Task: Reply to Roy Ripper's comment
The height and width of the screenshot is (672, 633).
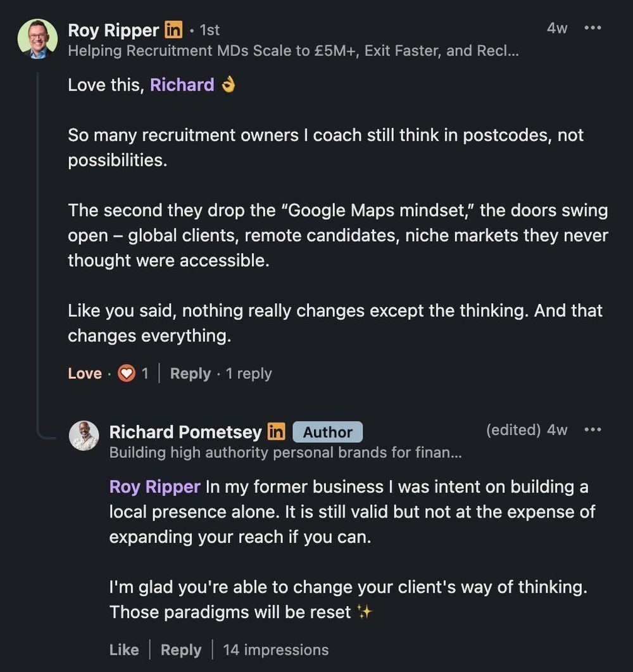Action: click(190, 374)
